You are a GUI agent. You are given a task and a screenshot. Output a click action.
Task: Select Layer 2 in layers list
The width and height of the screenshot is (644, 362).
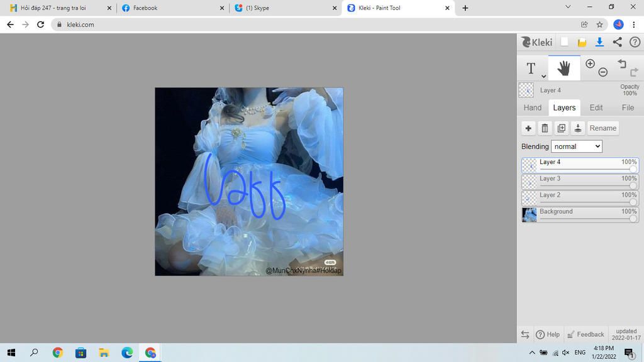click(x=580, y=198)
